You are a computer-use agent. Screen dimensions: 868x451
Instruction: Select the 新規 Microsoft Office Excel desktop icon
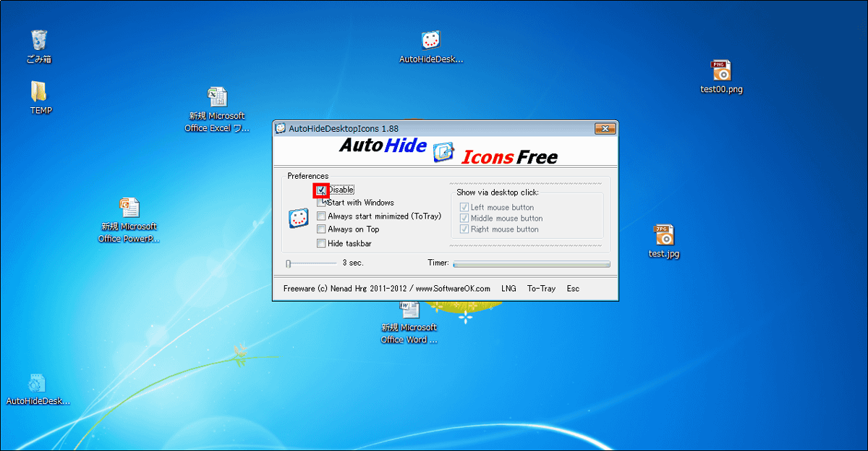tap(216, 109)
